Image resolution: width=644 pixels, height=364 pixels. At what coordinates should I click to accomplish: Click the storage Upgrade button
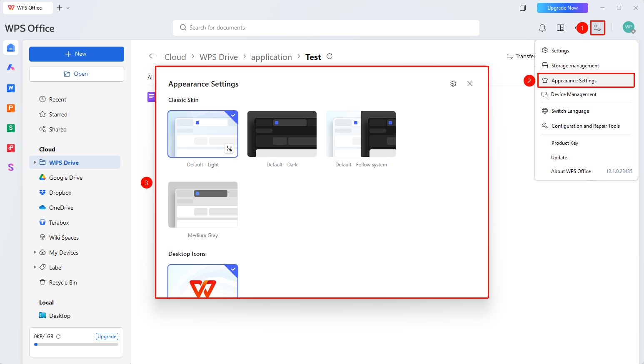[x=107, y=337]
